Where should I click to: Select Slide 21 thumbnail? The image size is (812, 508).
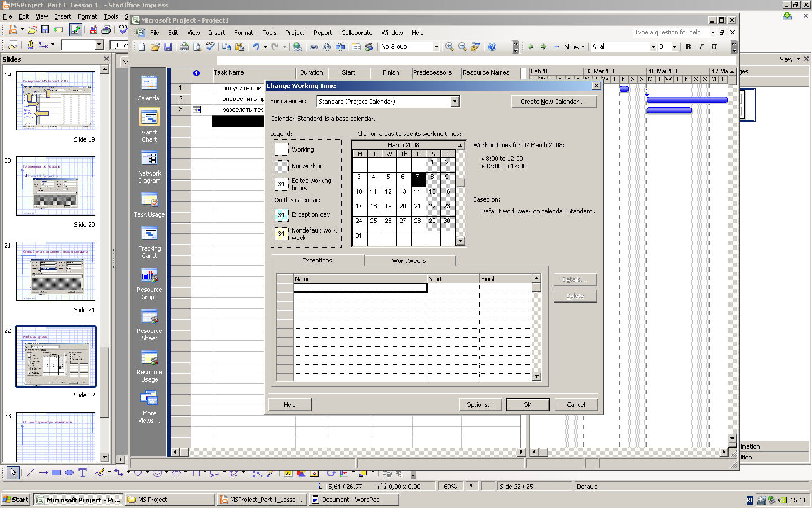pyautogui.click(x=56, y=271)
